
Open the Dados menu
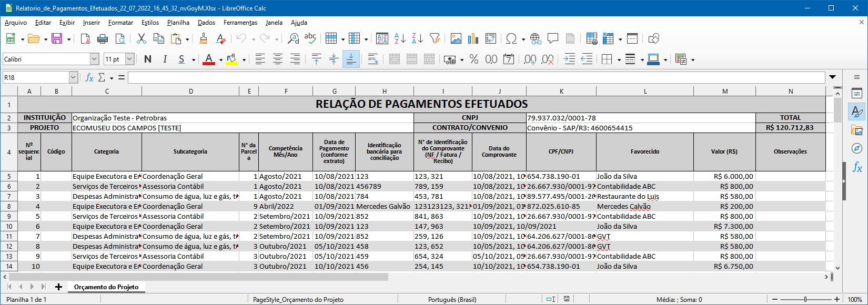[206, 23]
